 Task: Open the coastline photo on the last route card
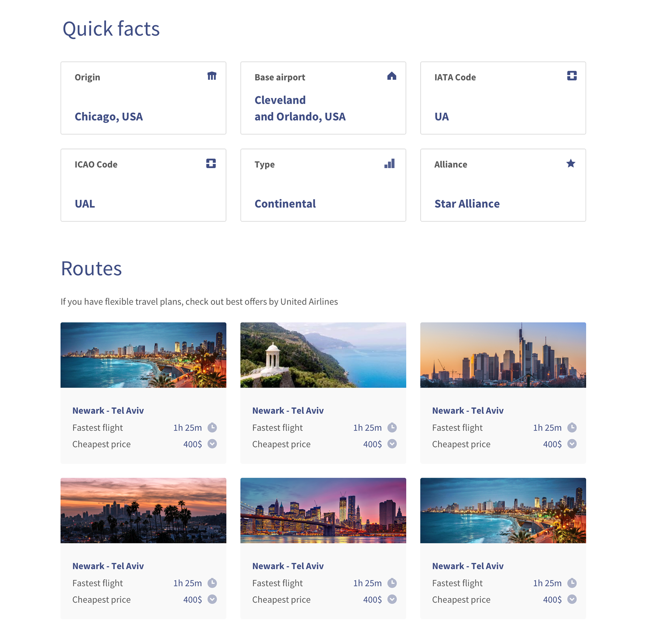pos(503,510)
